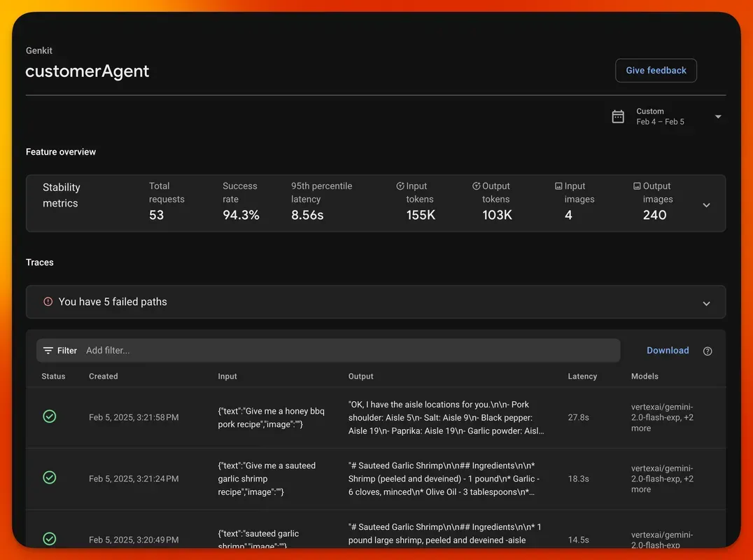Expand the failed paths banner chevron
The width and height of the screenshot is (753, 560).
click(706, 304)
